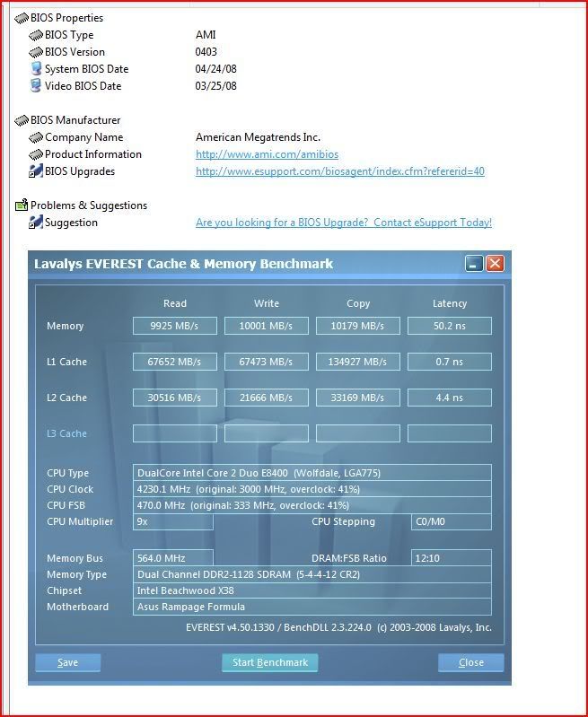
Task: Click the Close button in the benchmark dialog
Action: click(x=471, y=662)
